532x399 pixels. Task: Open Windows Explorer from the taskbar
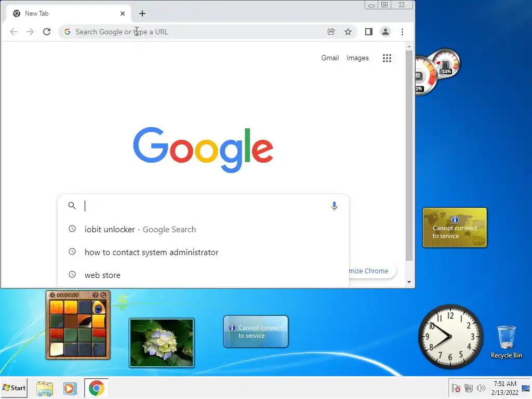click(x=45, y=388)
